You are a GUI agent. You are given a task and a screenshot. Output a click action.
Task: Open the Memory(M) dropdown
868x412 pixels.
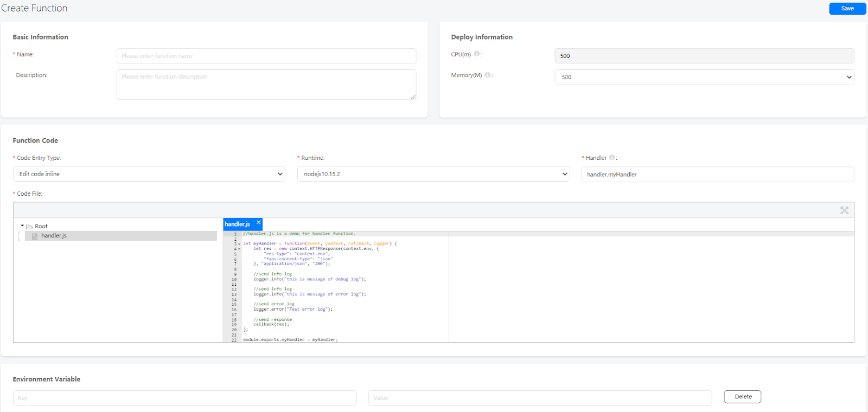click(x=704, y=77)
